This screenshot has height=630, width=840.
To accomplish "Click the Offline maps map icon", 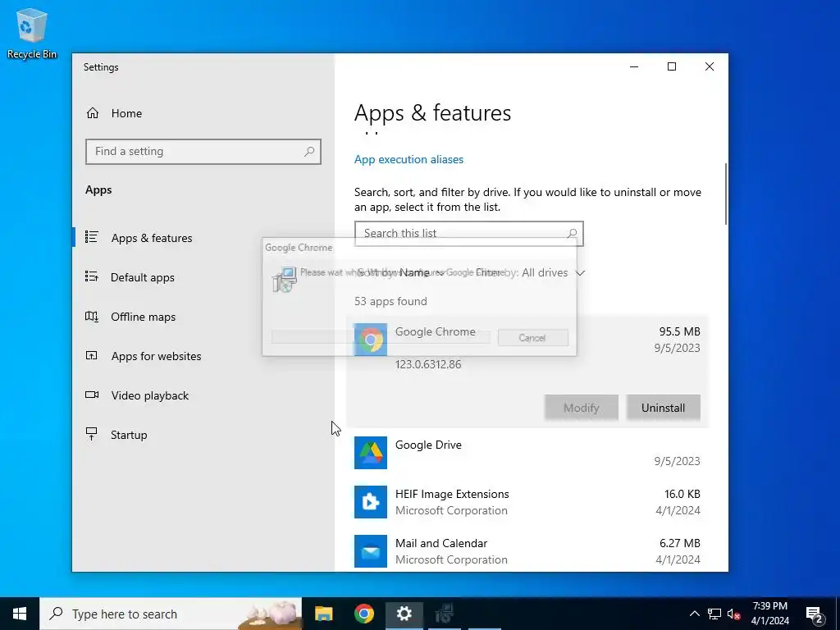I will [x=92, y=316].
